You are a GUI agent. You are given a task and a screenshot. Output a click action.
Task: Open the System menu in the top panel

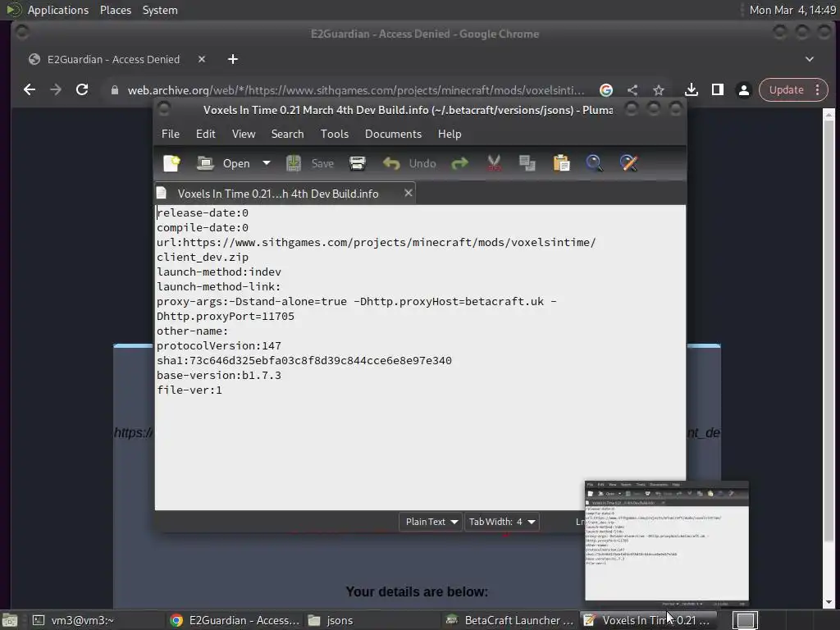tap(160, 10)
